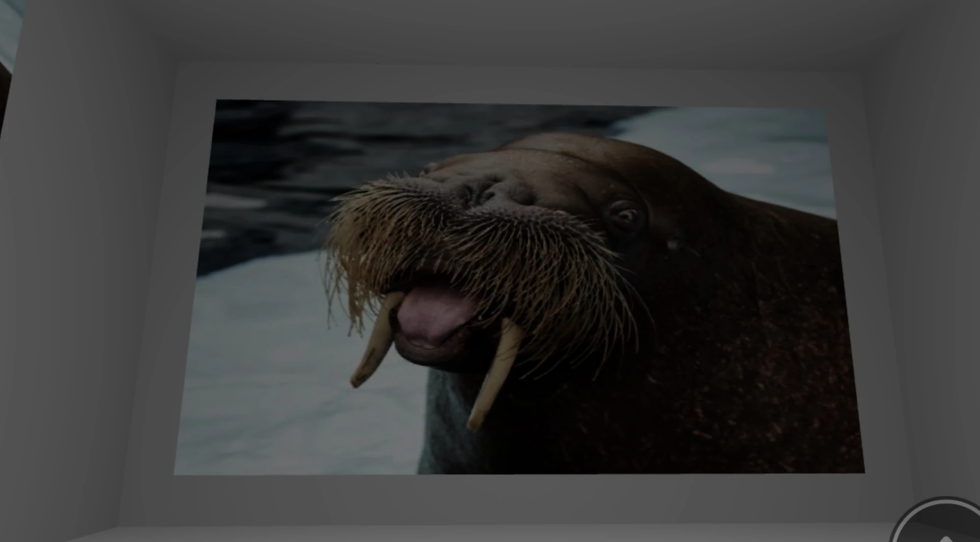The width and height of the screenshot is (980, 542).
Task: Click the ceiling of the alcove
Action: point(490,29)
